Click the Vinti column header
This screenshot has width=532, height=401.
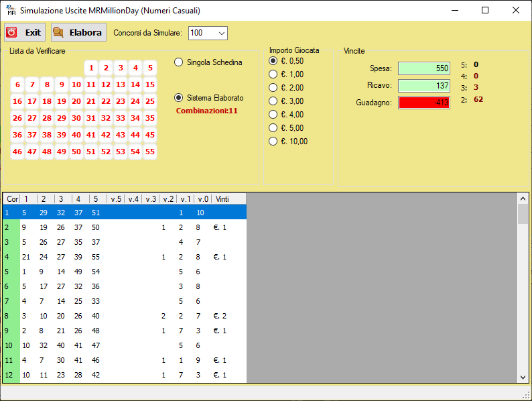click(x=229, y=199)
